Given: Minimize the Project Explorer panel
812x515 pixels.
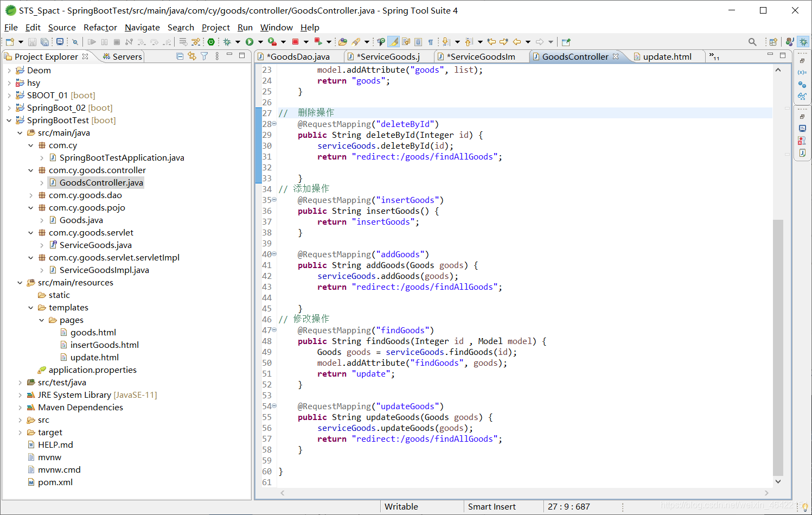Looking at the screenshot, I should (229, 55).
